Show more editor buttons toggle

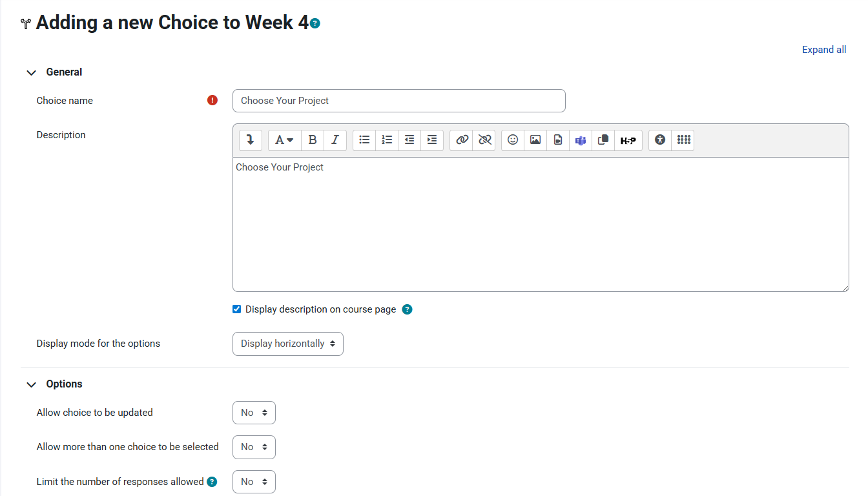tap(251, 140)
